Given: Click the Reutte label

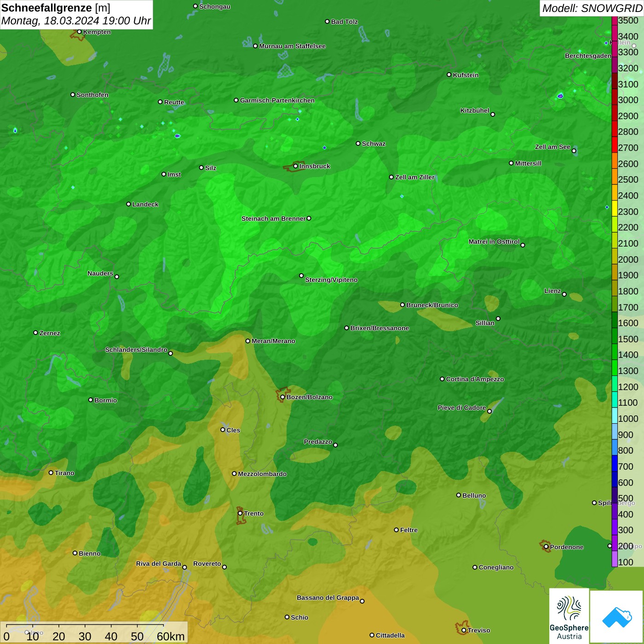Looking at the screenshot, I should click(174, 102).
